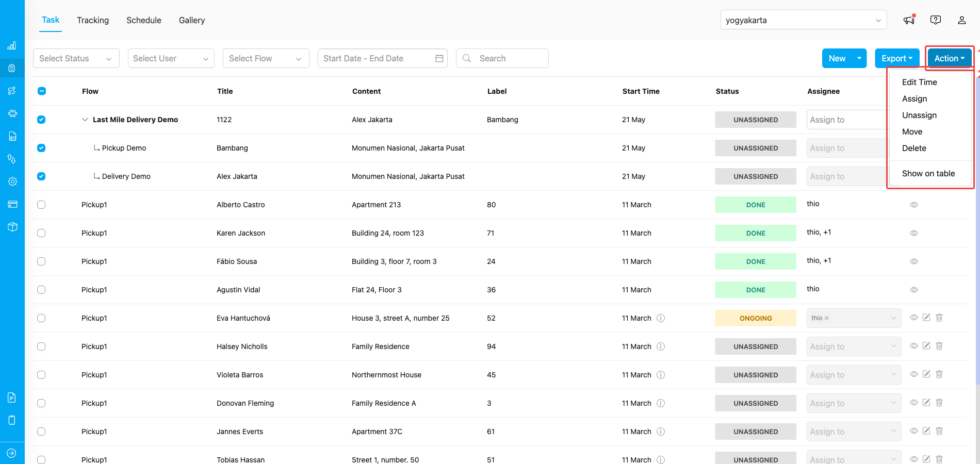The width and height of the screenshot is (980, 464).
Task: Open the thio assignee dropdown on Eva row
Action: [854, 318]
